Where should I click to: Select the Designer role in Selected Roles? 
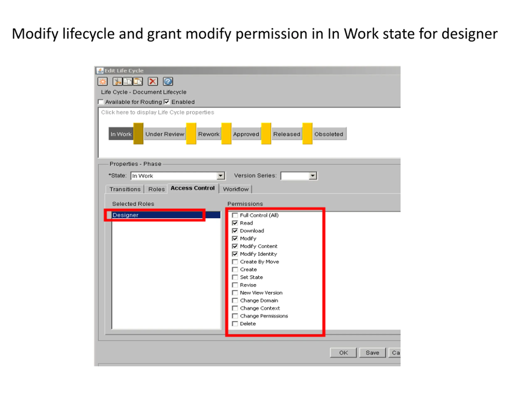point(166,215)
